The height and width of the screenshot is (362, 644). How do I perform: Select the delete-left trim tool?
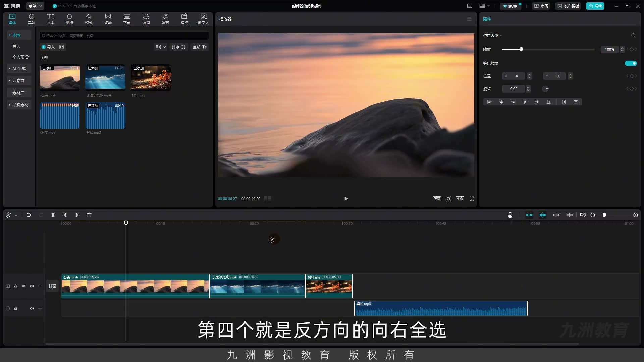tap(65, 215)
